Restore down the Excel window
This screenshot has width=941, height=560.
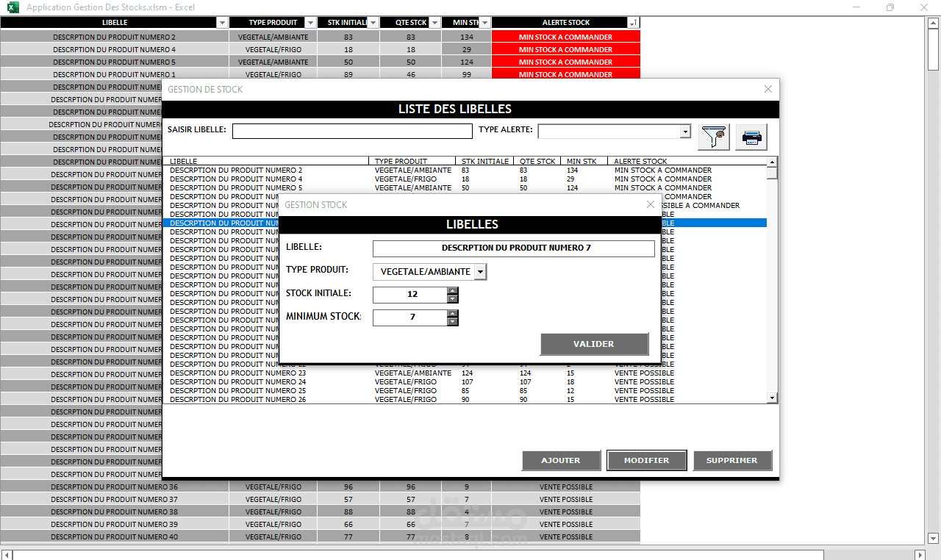point(890,7)
